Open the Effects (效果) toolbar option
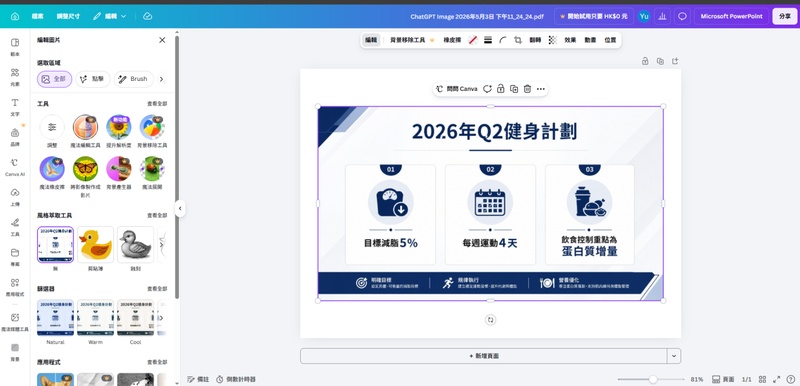800x386 pixels. [x=570, y=40]
